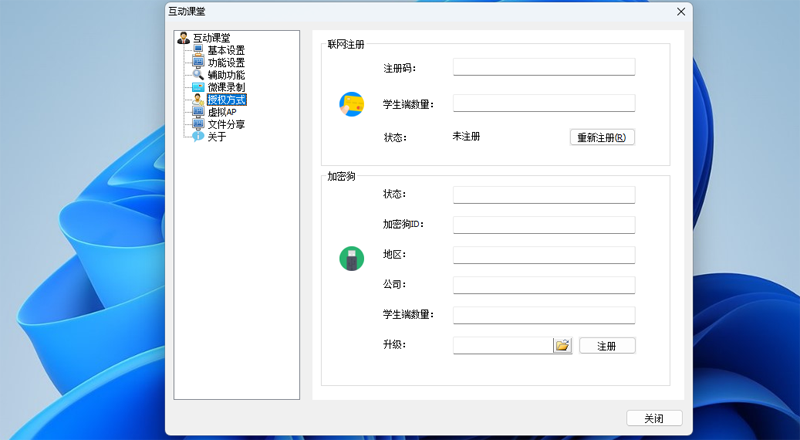Open 文件分享 settings

tap(226, 124)
